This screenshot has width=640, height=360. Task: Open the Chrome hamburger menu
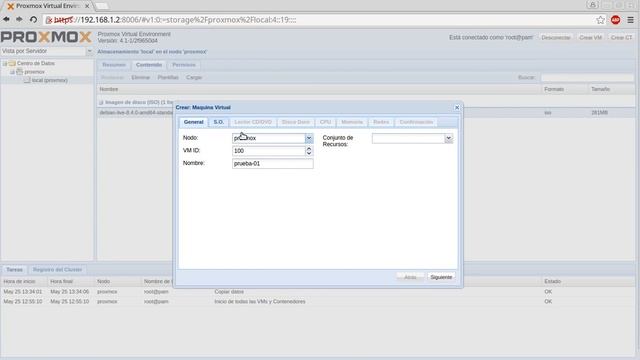pyautogui.click(x=630, y=20)
